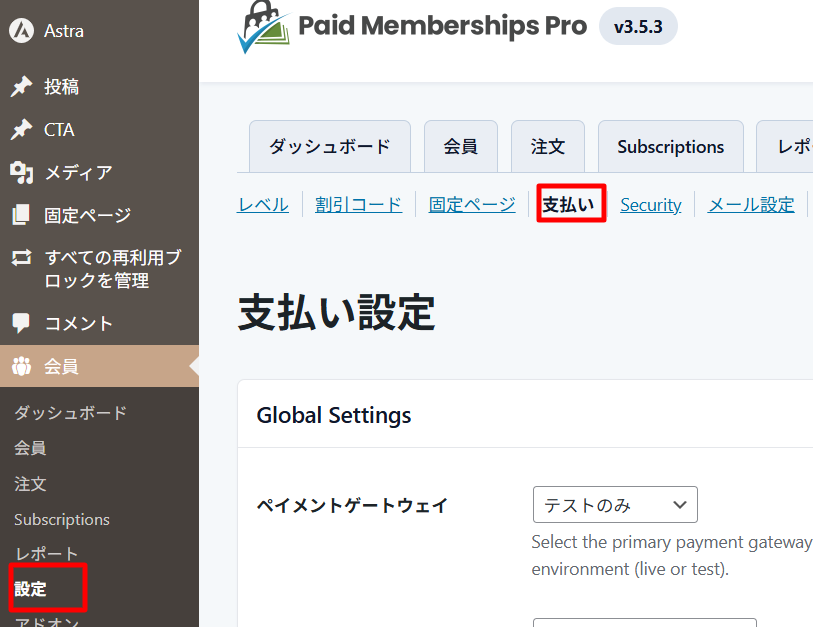This screenshot has width=813, height=627.
Task: Open Subscriptions submenu item in sidebar
Action: 62,520
